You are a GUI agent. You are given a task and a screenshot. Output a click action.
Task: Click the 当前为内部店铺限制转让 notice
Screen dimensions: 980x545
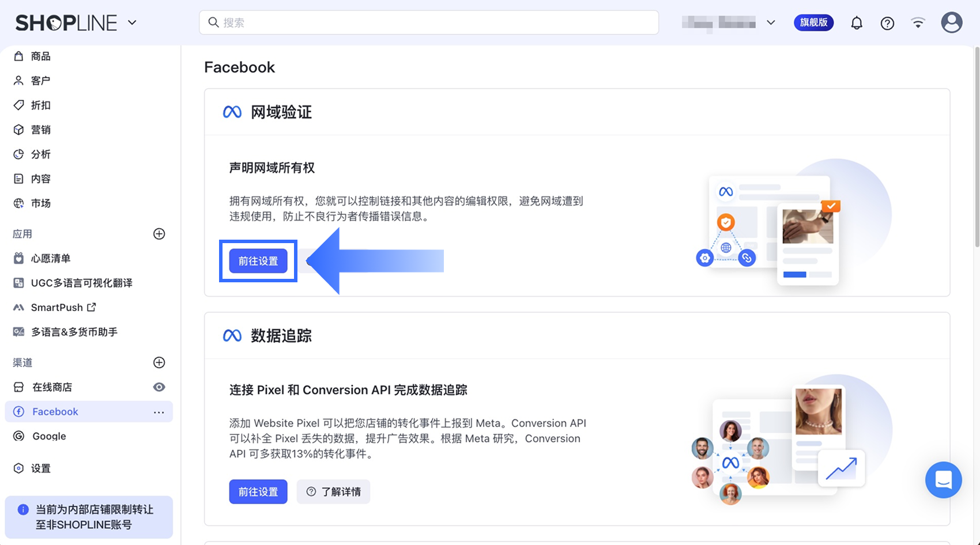89,517
